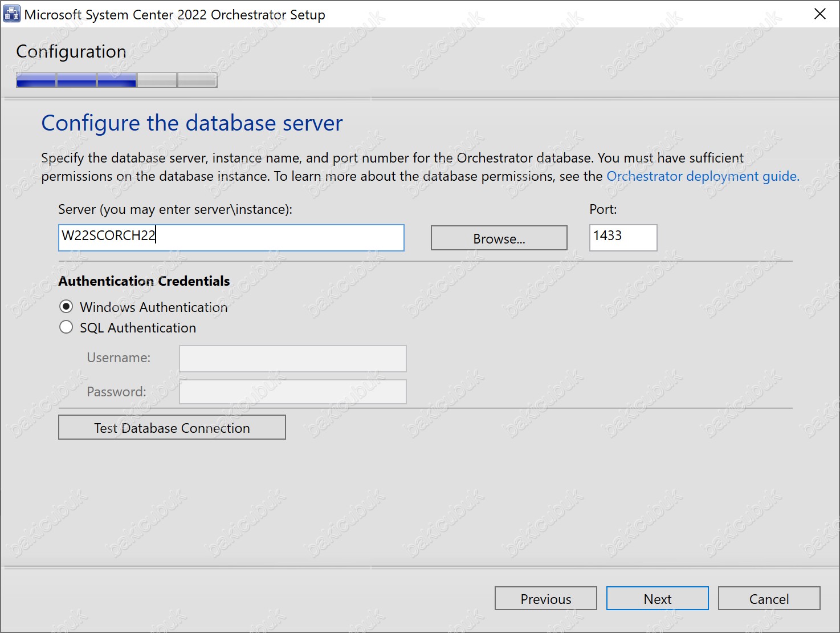Click the Previous button
Screen dimensions: 840x633
click(x=545, y=598)
